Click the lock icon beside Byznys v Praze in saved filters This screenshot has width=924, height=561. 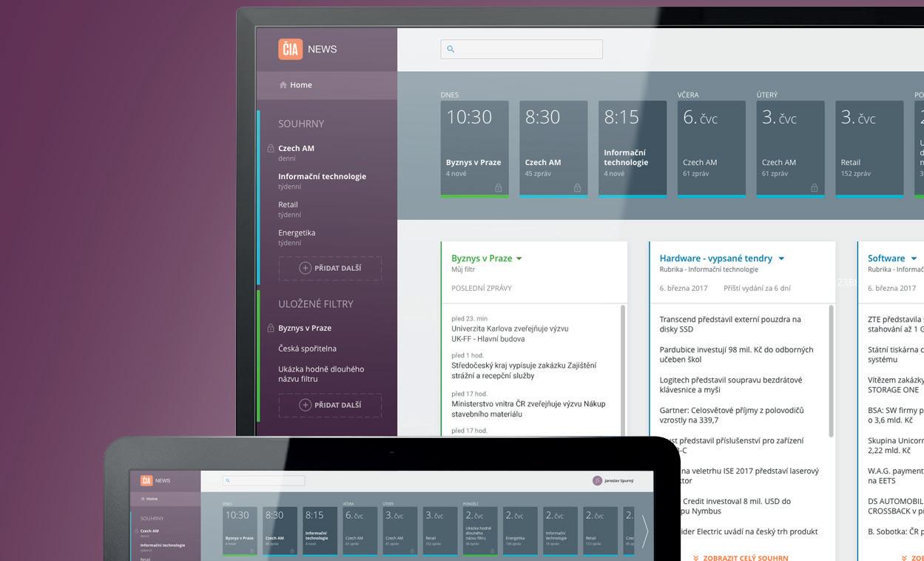(271, 329)
